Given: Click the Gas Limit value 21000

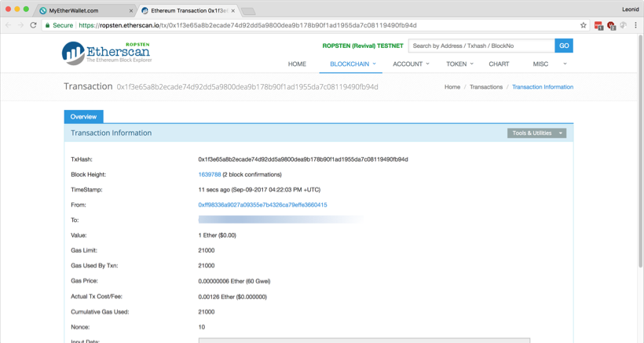Looking at the screenshot, I should tap(207, 250).
